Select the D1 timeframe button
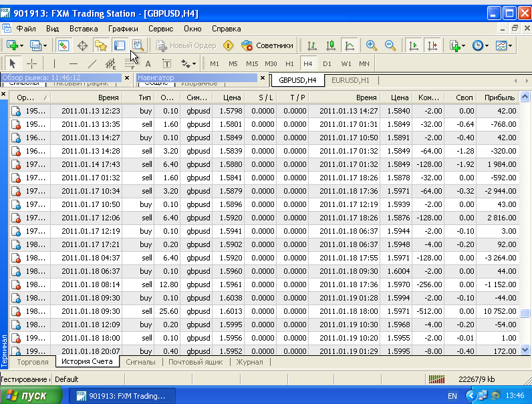 click(x=327, y=63)
